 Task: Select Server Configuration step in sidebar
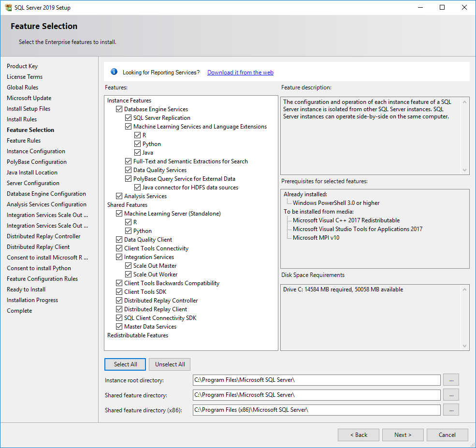tap(33, 183)
